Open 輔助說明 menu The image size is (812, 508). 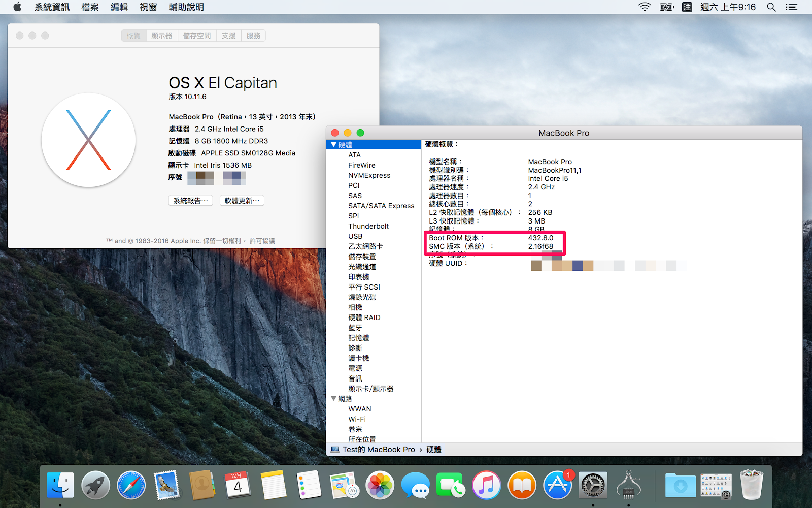pos(186,7)
